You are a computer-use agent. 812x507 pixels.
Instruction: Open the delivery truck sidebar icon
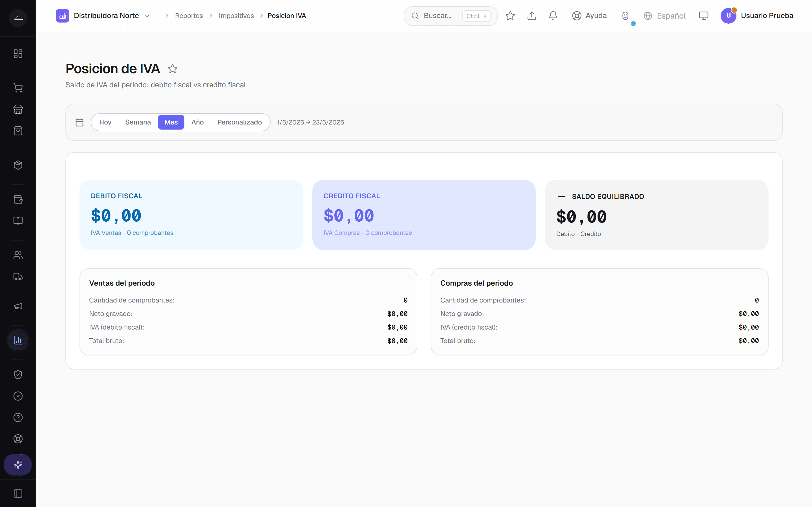tap(18, 277)
